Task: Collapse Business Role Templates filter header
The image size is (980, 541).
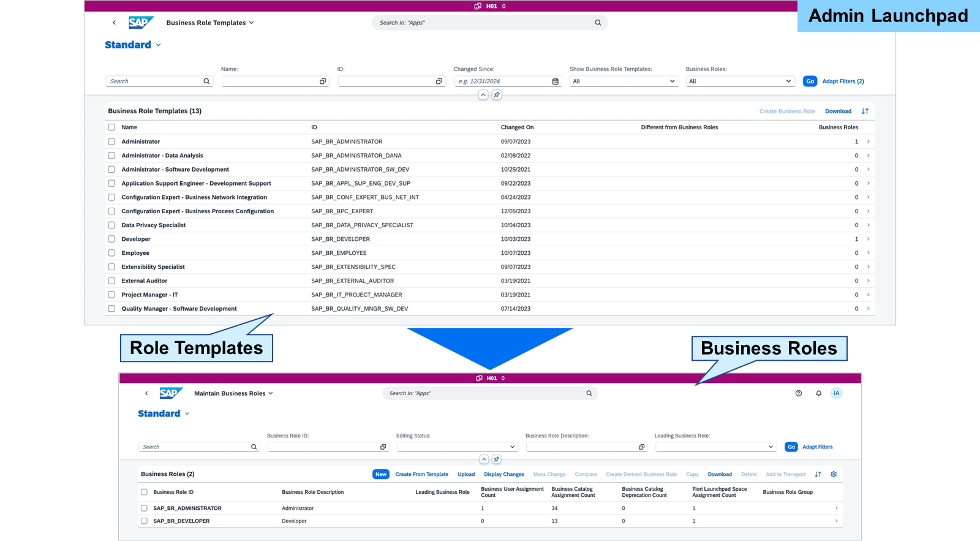Action: pyautogui.click(x=483, y=95)
